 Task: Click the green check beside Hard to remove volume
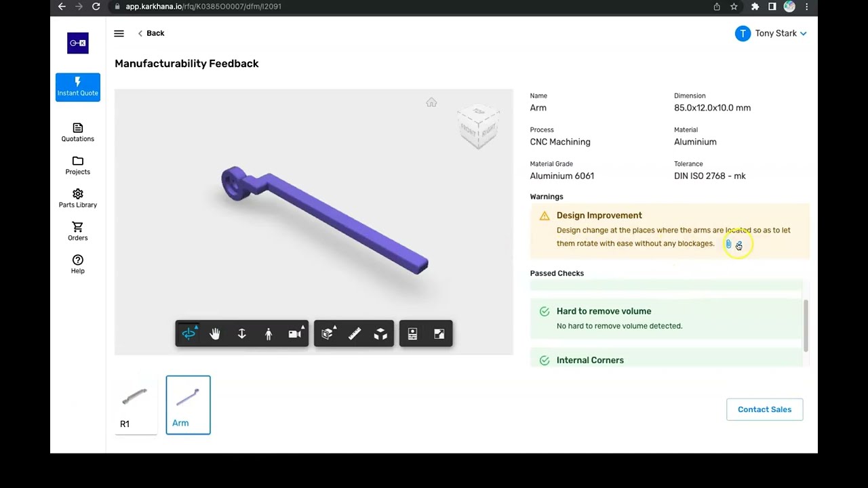tap(545, 312)
